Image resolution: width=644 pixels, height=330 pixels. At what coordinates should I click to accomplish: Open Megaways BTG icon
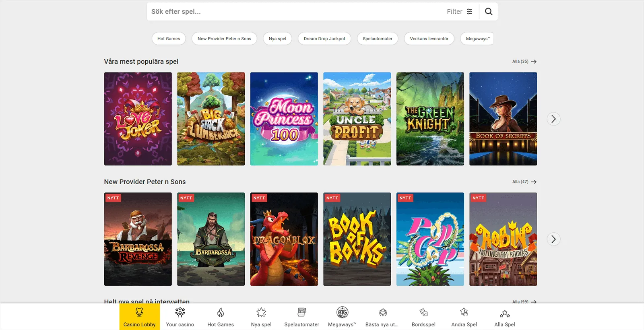point(342,312)
